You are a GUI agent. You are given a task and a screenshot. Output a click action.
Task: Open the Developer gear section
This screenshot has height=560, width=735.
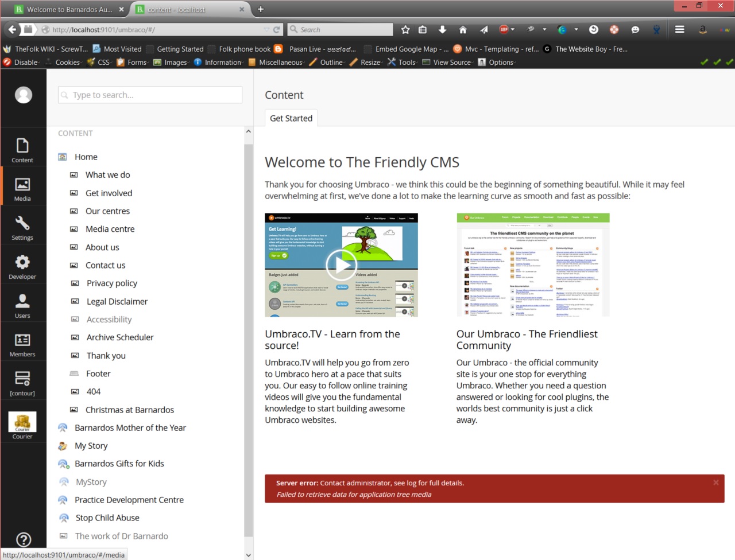coord(22,267)
